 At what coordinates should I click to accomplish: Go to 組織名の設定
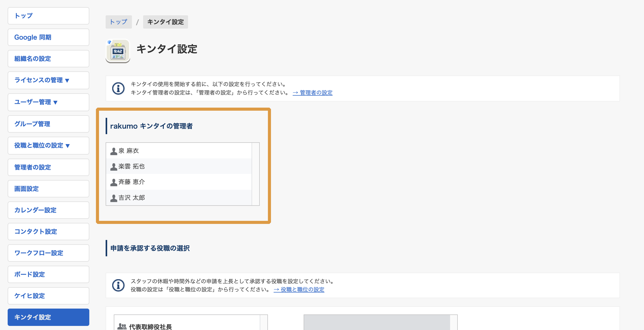coord(48,59)
